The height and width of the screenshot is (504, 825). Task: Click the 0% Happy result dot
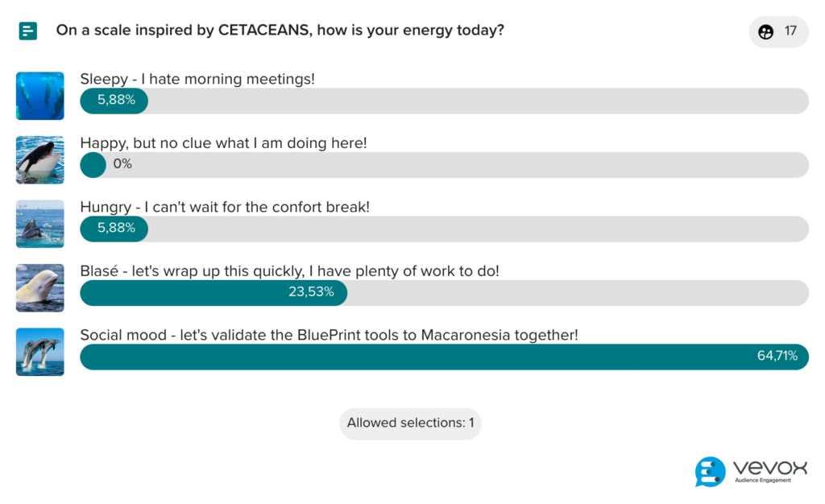[x=93, y=165]
